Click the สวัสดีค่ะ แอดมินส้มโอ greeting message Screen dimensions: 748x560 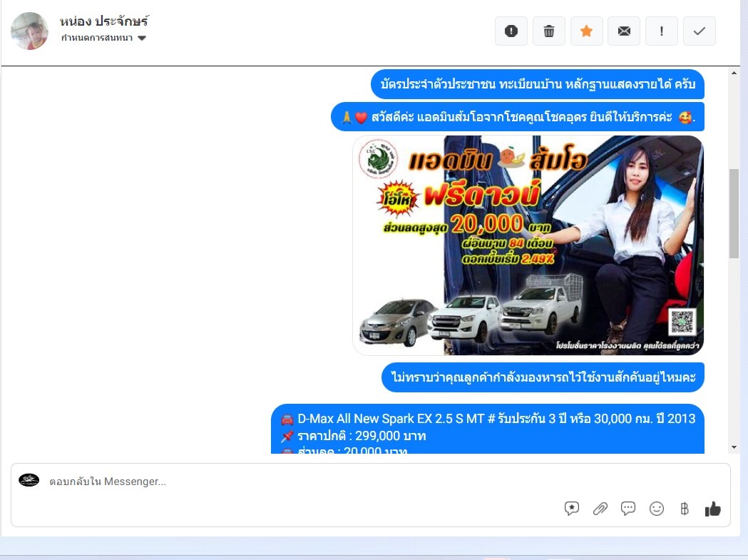pos(518,116)
